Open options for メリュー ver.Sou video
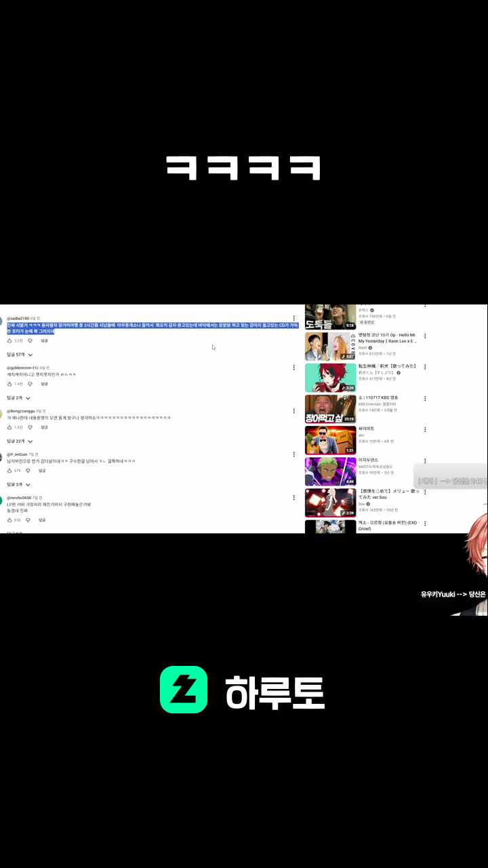Viewport: 488px width, 868px height. [x=425, y=492]
